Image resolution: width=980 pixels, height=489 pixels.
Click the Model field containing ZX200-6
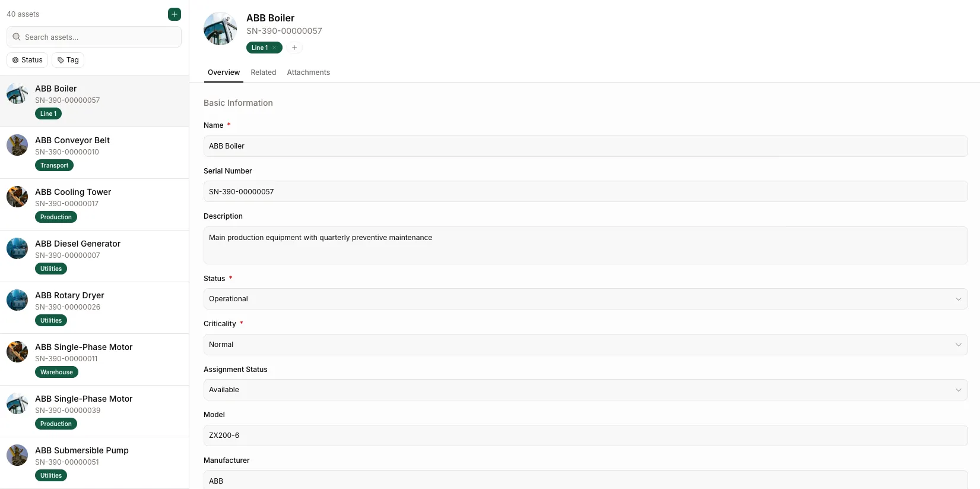click(x=586, y=436)
